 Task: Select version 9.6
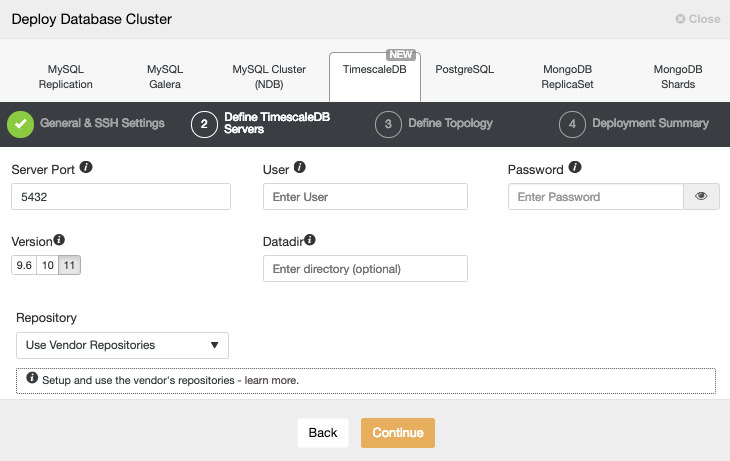(x=24, y=265)
